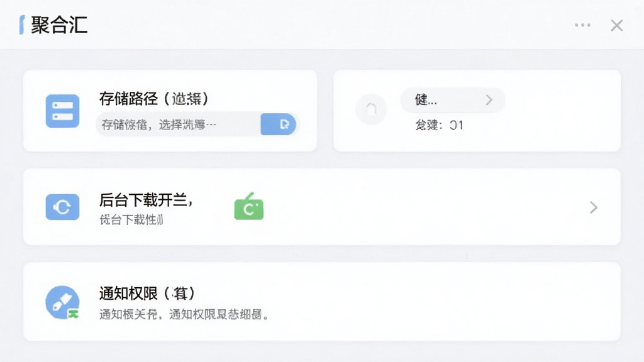Open the 健... dropdown pill
This screenshot has height=362, width=644.
point(453,100)
